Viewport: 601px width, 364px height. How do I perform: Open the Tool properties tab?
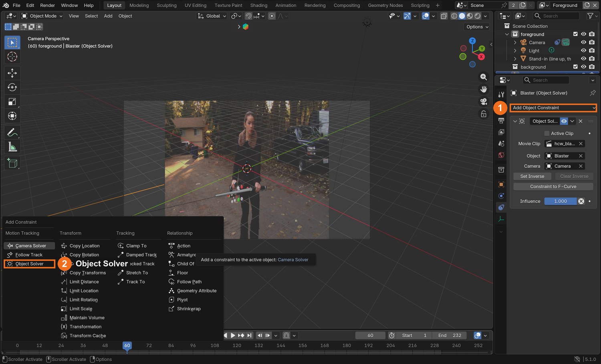[x=501, y=95]
